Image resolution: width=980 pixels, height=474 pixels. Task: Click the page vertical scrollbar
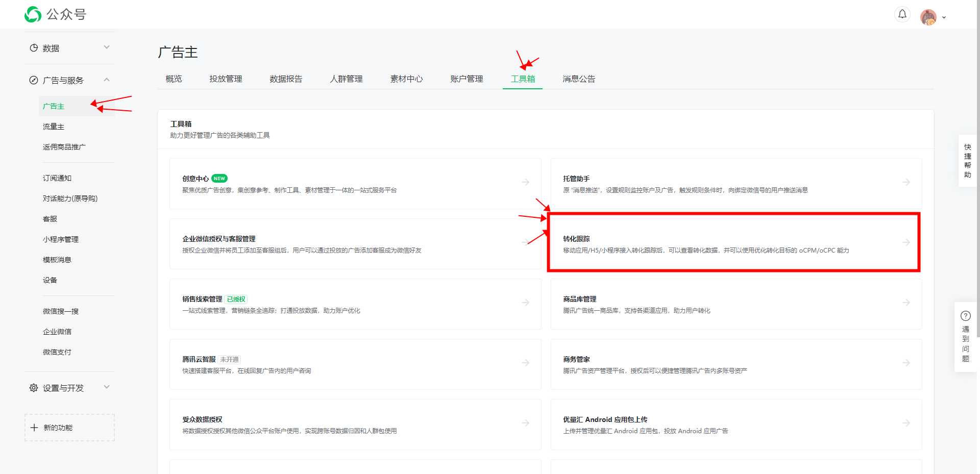(978, 168)
